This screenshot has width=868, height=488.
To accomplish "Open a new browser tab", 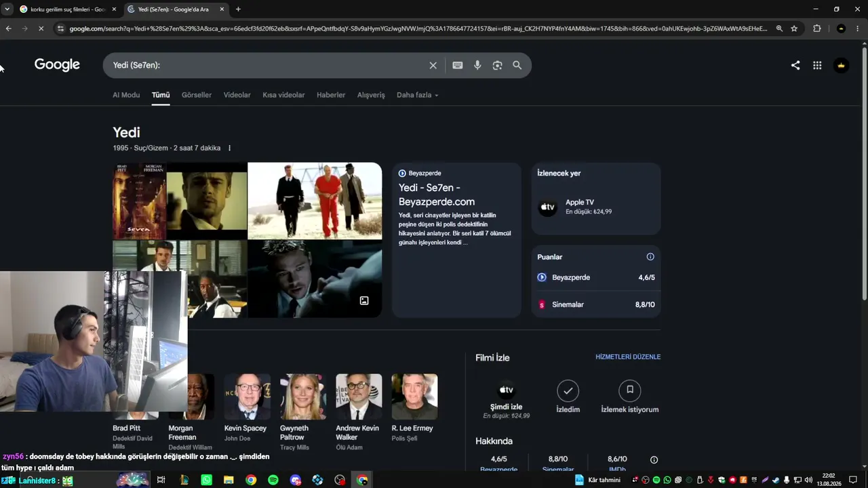I will (x=238, y=9).
